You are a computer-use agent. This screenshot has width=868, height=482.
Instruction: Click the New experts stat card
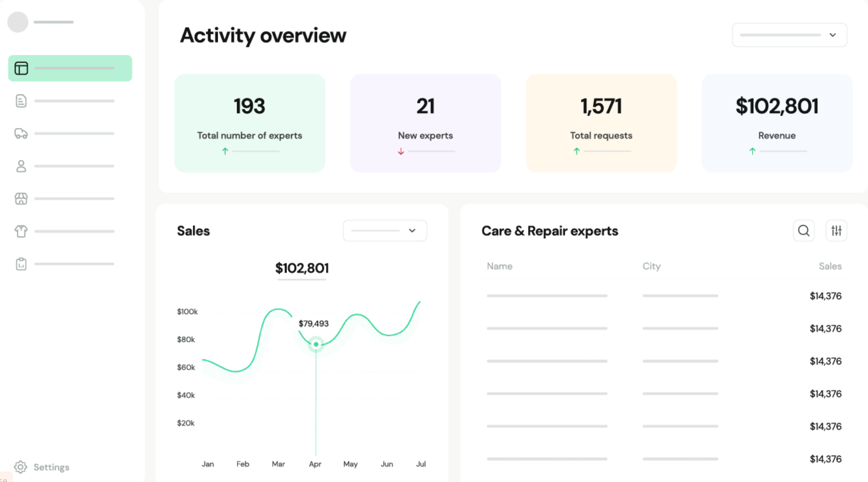[x=425, y=123]
